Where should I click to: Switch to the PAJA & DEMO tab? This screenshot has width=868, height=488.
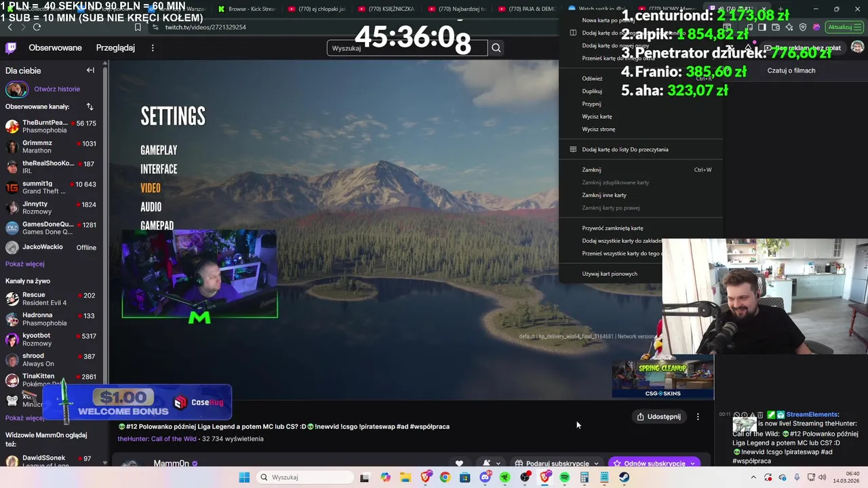[x=526, y=9]
